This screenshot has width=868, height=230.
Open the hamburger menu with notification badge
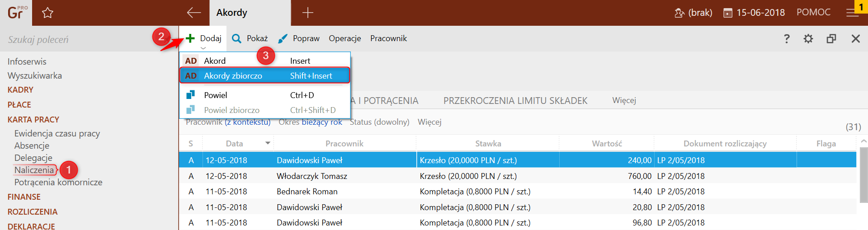(853, 13)
